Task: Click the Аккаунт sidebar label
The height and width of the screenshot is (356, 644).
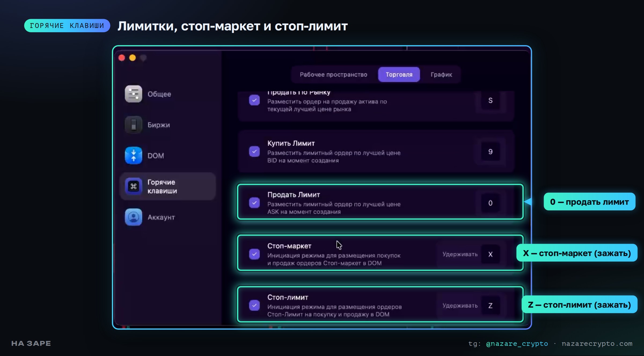Action: pos(161,217)
